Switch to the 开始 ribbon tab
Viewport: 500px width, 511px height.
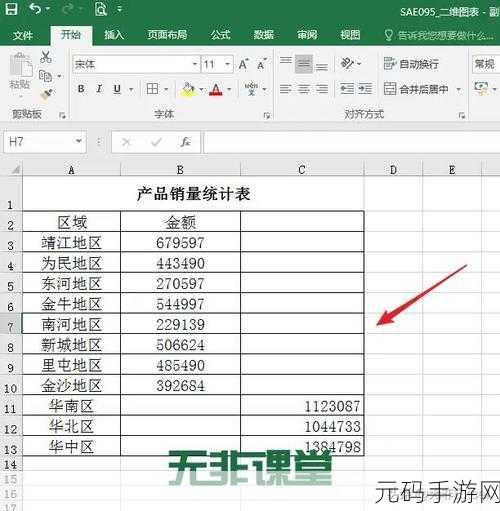[71, 35]
